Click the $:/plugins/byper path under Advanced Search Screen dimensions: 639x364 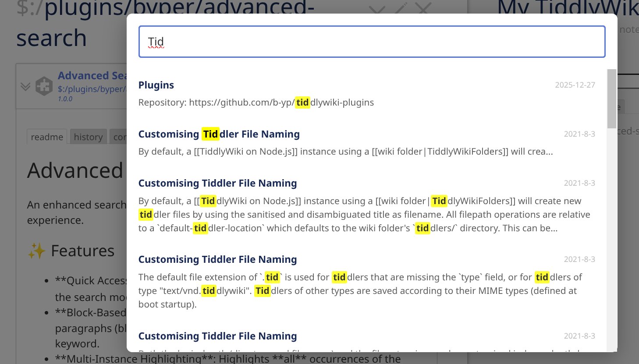click(92, 89)
